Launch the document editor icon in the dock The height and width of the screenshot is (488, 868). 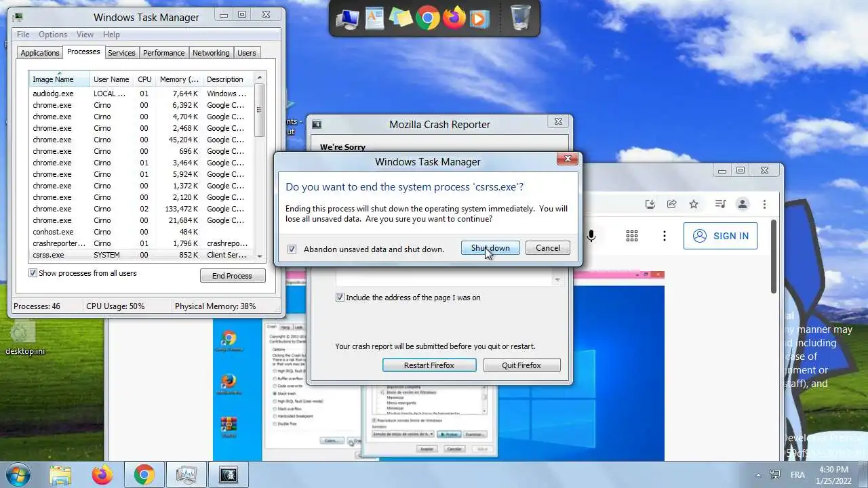(x=374, y=18)
